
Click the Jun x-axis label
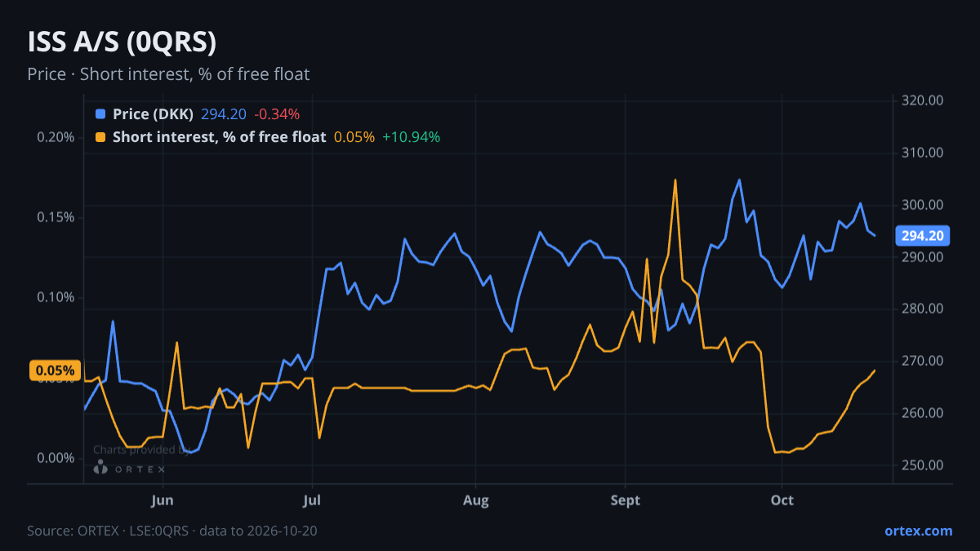[163, 499]
